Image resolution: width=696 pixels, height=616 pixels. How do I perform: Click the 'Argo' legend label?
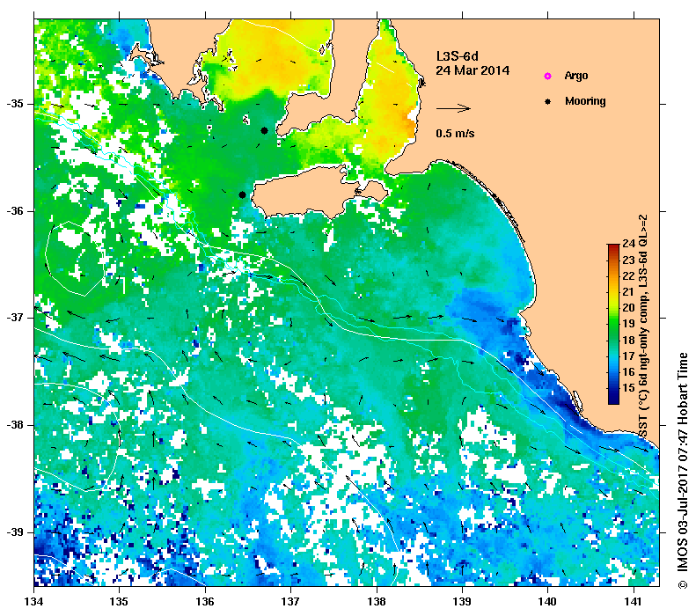click(x=576, y=76)
